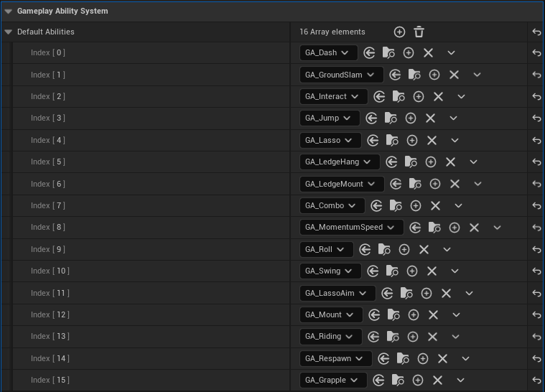Open element options chevron for GA_LassoAim
The width and height of the screenshot is (545, 392).
click(469, 294)
